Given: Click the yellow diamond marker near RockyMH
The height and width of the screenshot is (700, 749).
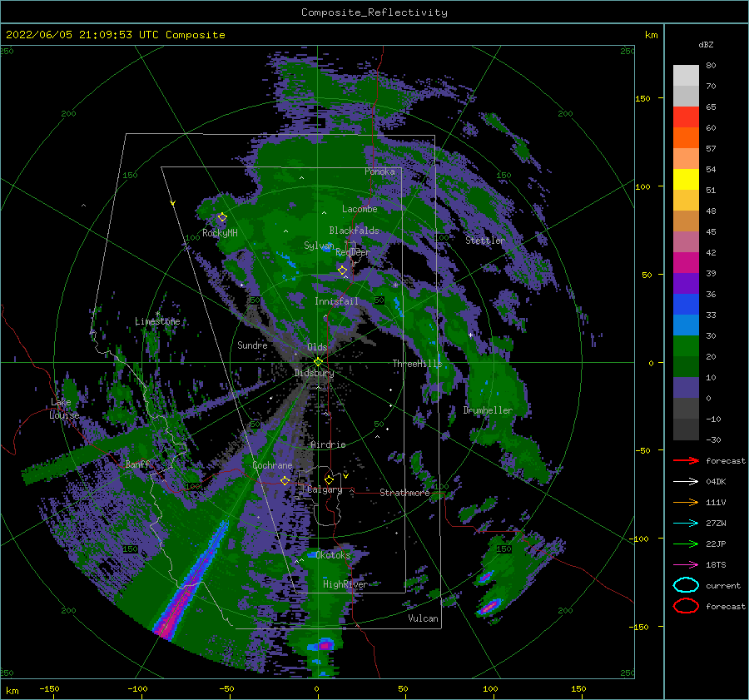Looking at the screenshot, I should coord(222,217).
